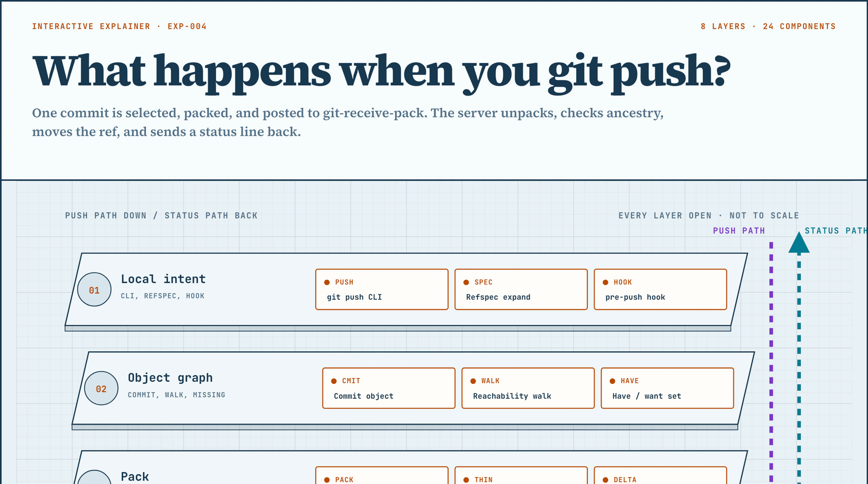The image size is (868, 484).
Task: Click 'EVERY LAYER OPEN · NOT TO SCALE' caption
Action: coord(709,216)
